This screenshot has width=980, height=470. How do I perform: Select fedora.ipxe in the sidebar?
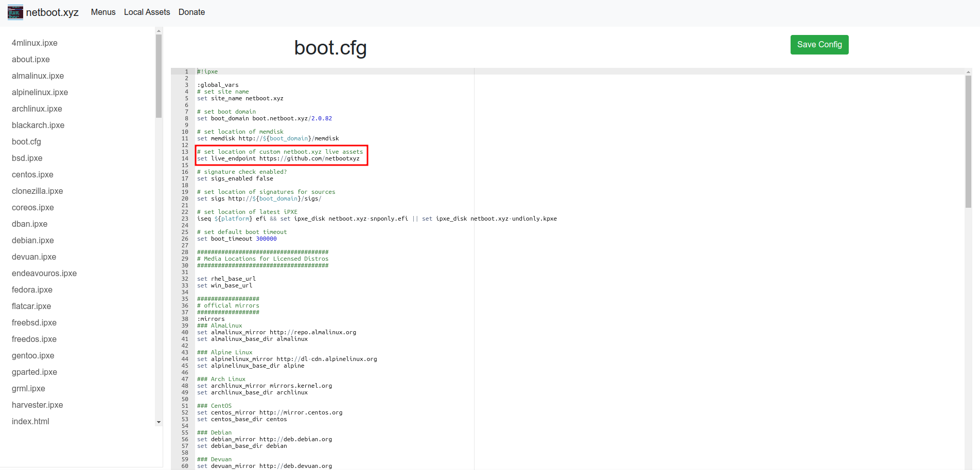32,290
